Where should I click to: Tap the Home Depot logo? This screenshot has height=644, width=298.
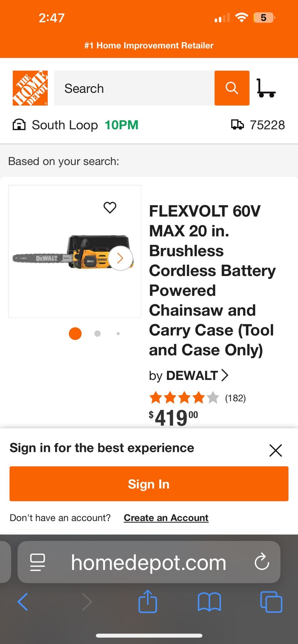click(x=30, y=88)
